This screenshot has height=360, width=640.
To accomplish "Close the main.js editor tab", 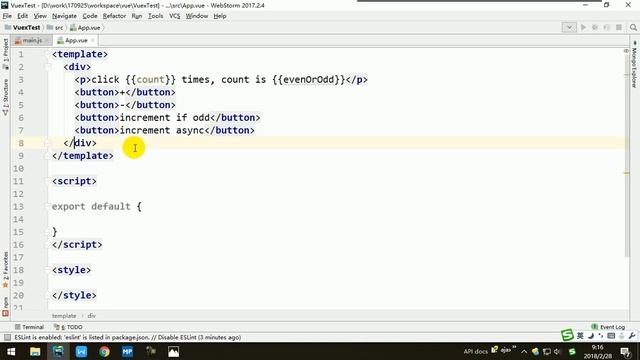I will [x=47, y=40].
